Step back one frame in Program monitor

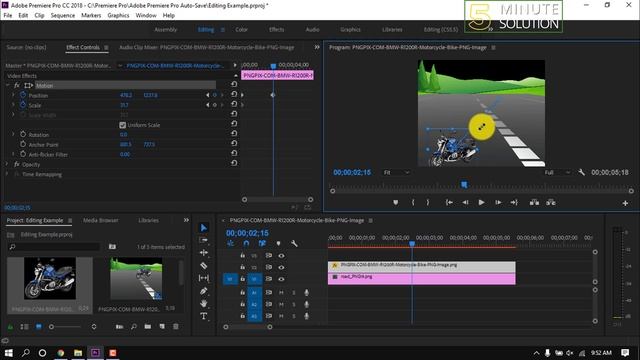(x=465, y=202)
